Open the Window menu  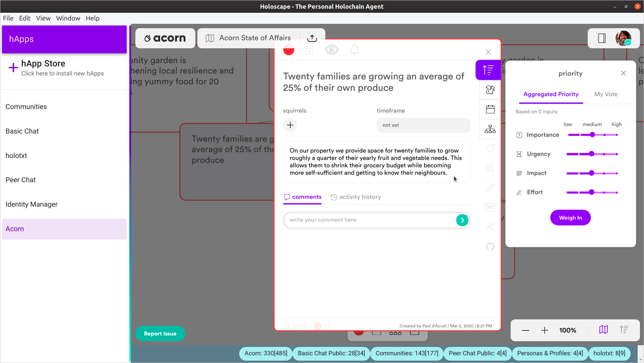click(68, 18)
